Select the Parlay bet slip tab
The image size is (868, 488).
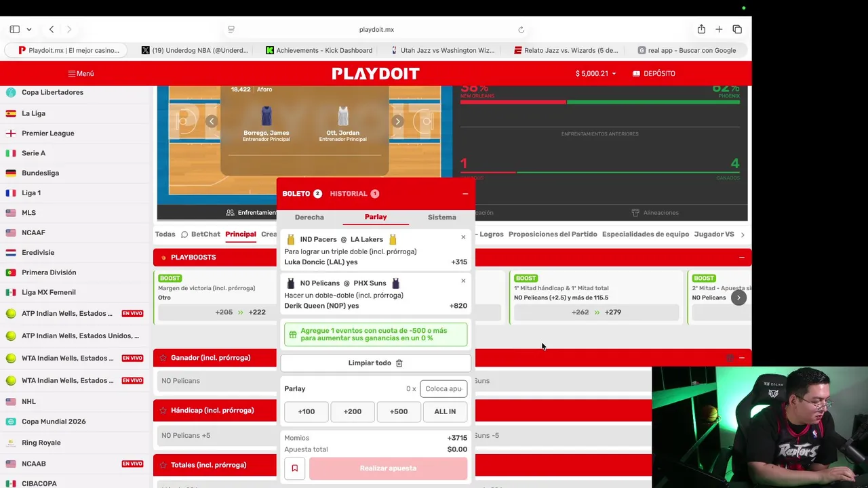point(376,217)
